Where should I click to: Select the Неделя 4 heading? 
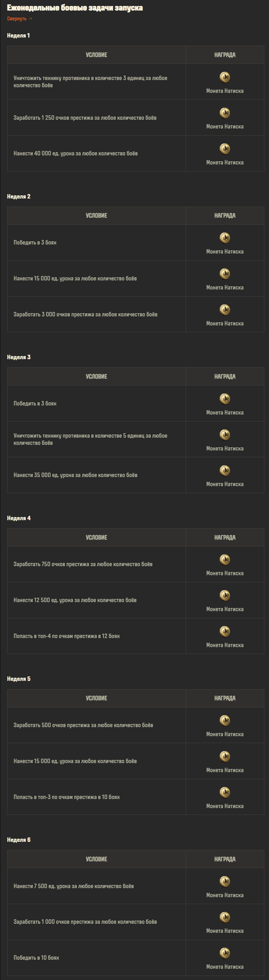(x=19, y=518)
